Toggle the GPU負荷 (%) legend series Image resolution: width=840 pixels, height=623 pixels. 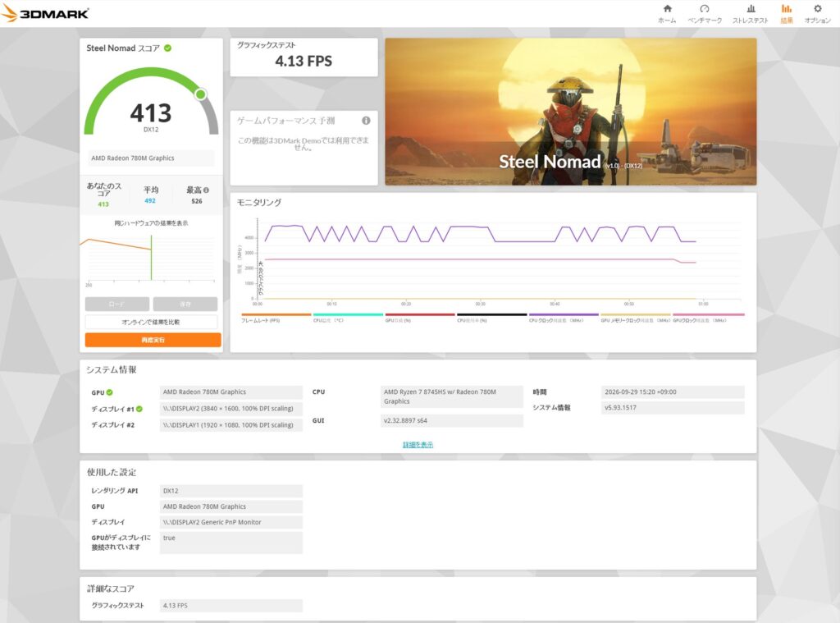coord(420,318)
